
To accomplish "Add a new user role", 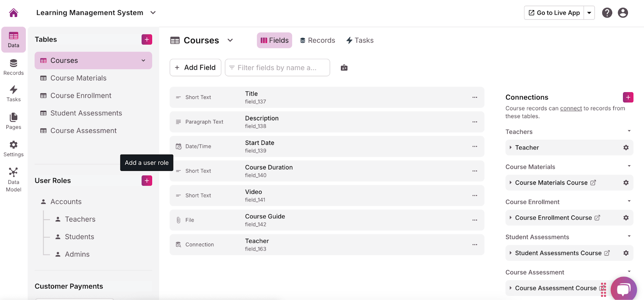I will pyautogui.click(x=147, y=181).
